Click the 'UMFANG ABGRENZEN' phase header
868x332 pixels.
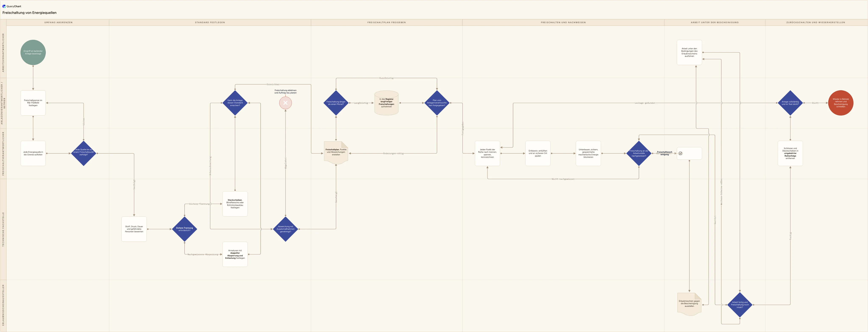(58, 23)
